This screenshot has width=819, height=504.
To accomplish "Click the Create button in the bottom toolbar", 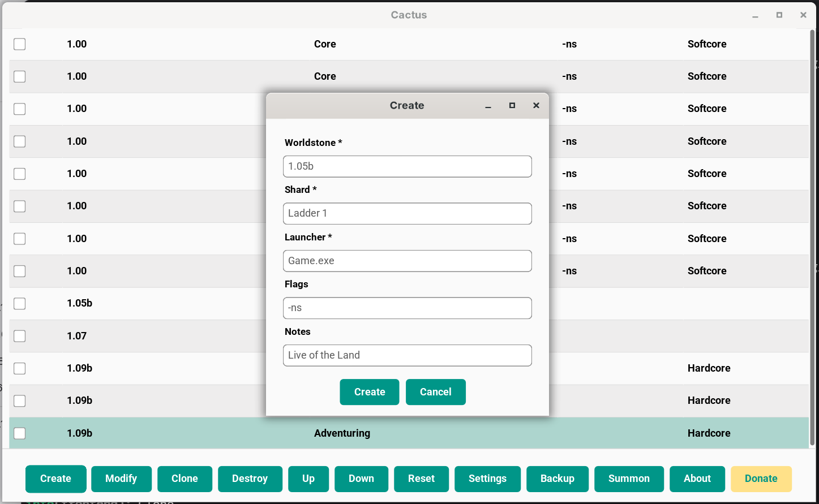I will tap(55, 479).
